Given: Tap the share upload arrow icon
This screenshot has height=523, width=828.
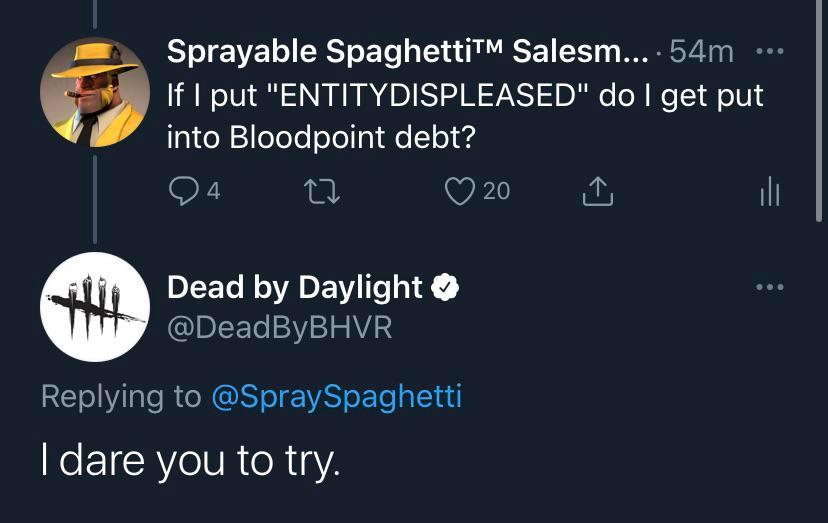Looking at the screenshot, I should click(x=597, y=190).
